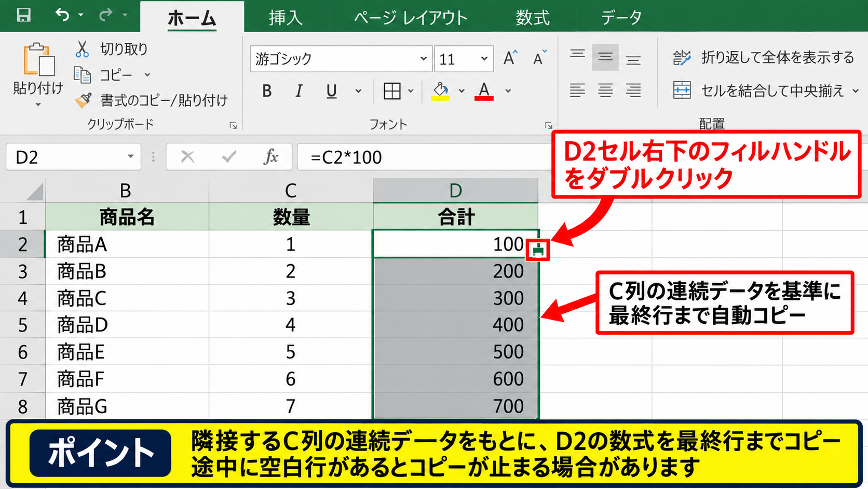Image resolution: width=868 pixels, height=489 pixels.
Task: Click the 折り返して全体を表示する wrap text button
Action: (x=763, y=57)
